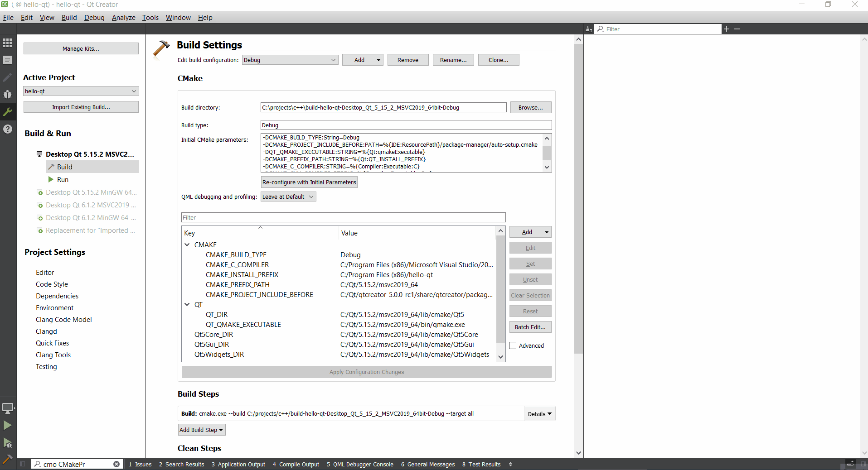Viewport: 868px width, 470px height.
Task: Click the Filter field above CMake variables
Action: coord(343,217)
